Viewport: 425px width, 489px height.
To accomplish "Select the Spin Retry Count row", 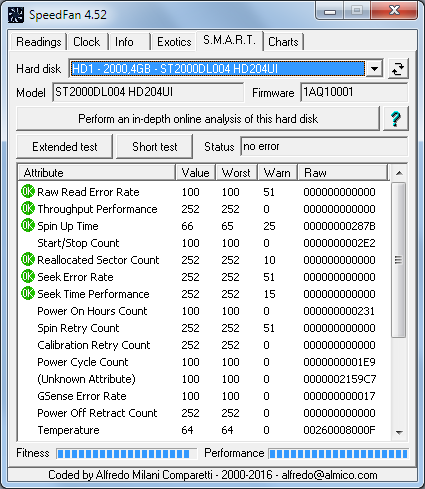I will 204,328.
